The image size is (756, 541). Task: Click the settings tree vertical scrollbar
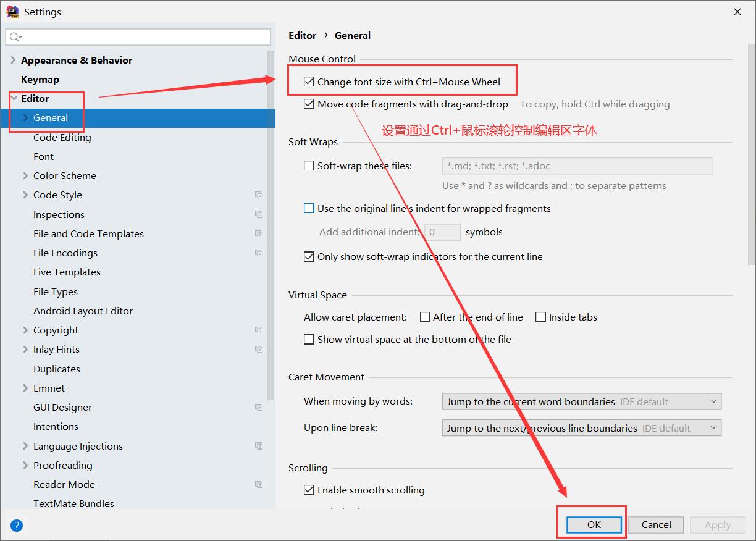271,225
